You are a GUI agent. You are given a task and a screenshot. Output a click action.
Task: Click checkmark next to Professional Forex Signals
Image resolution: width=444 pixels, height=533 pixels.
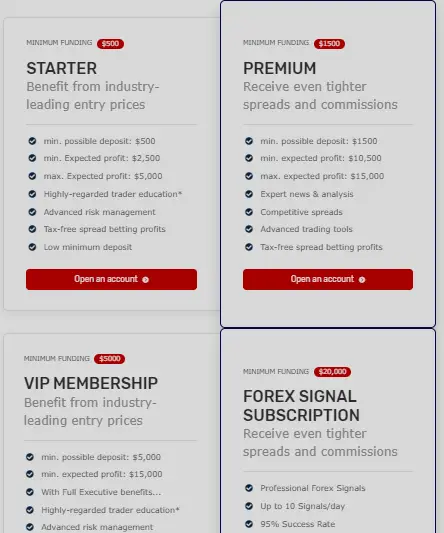[x=249, y=488]
